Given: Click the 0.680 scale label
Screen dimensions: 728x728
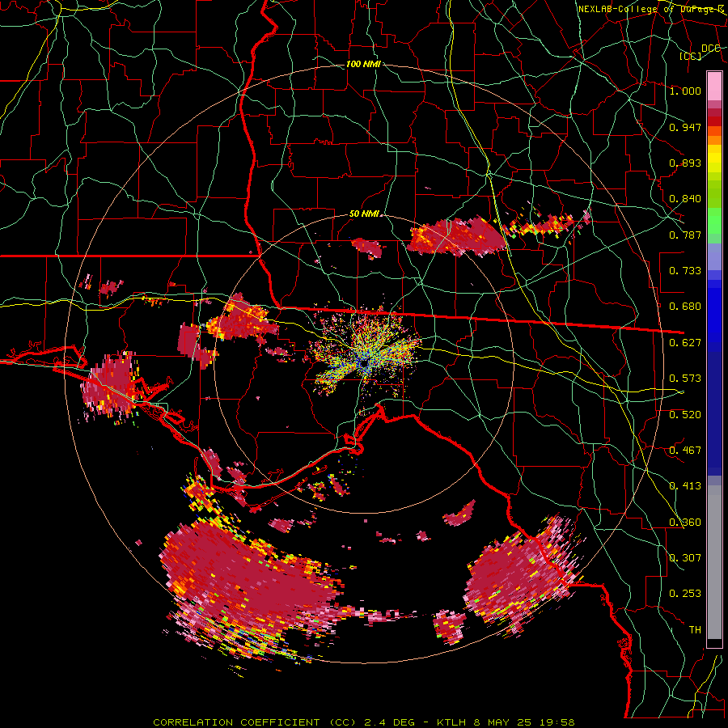Looking at the screenshot, I should click(x=685, y=307).
